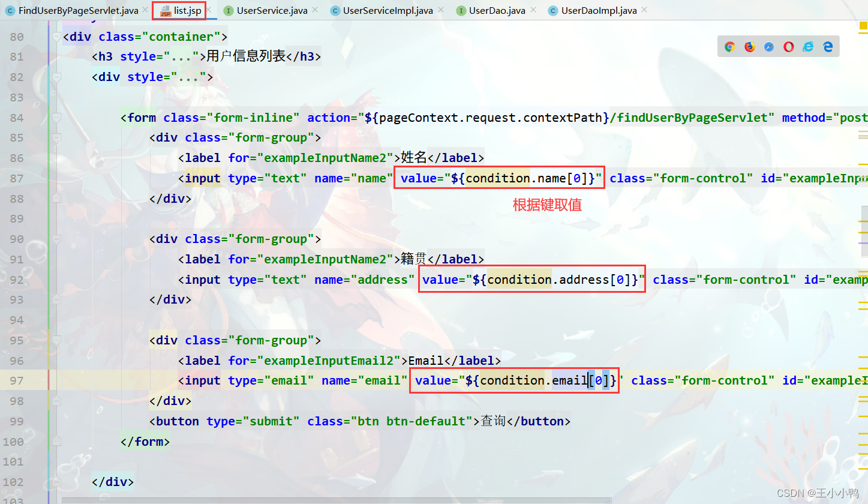Toggle fold marker at closing div line 98

point(57,401)
